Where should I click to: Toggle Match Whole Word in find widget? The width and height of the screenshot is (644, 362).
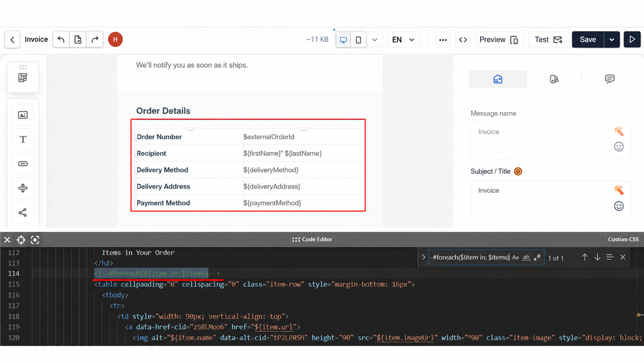tap(526, 257)
